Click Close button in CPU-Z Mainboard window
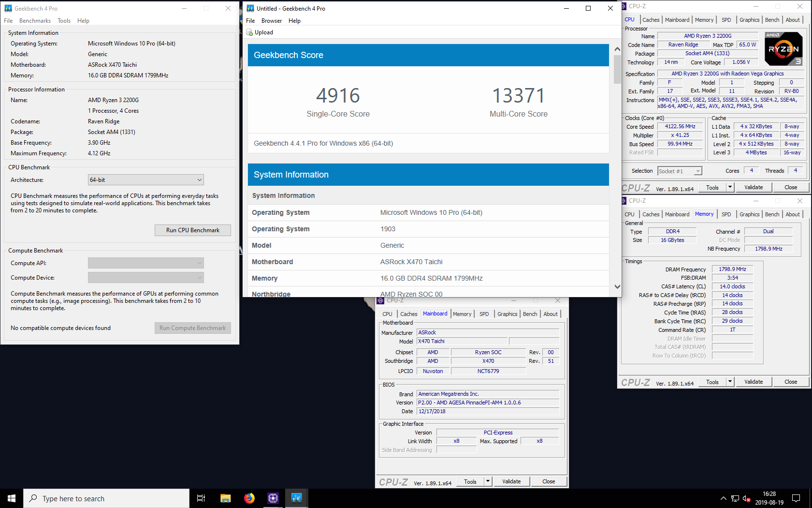812x508 pixels. point(549,481)
